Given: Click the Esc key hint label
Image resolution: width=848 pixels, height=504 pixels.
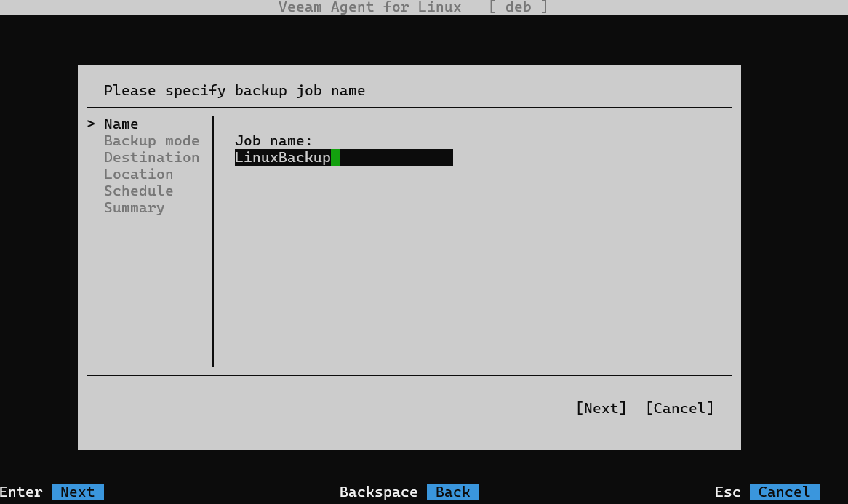Looking at the screenshot, I should tap(727, 492).
